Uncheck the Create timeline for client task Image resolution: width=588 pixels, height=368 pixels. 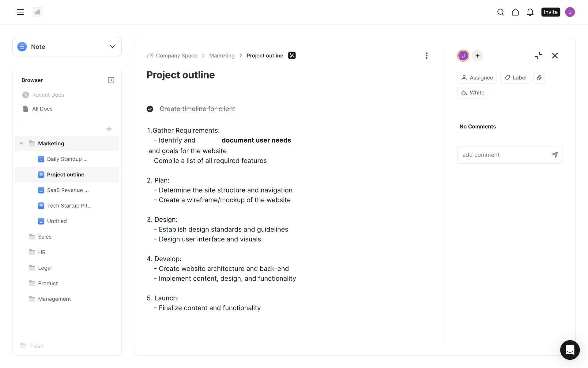click(x=150, y=109)
